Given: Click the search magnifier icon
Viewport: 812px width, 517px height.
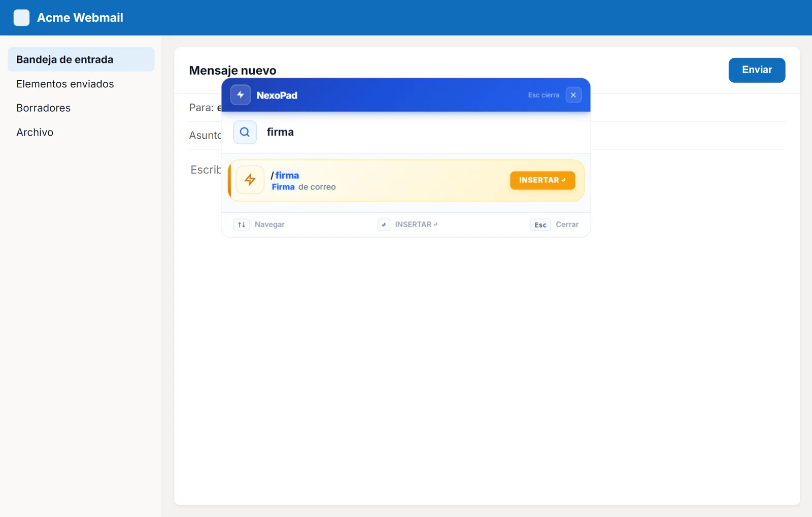Looking at the screenshot, I should click(x=245, y=132).
